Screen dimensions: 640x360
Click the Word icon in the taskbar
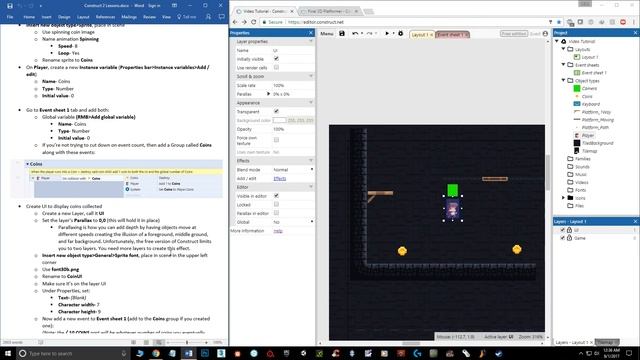(x=188, y=353)
